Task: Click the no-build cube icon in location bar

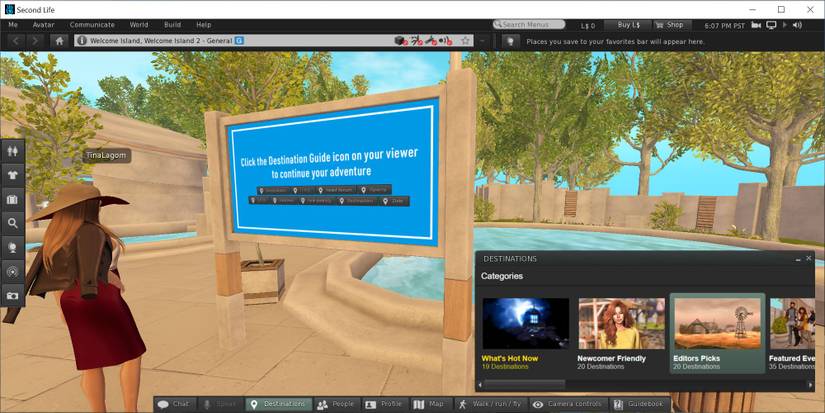Action: click(400, 41)
